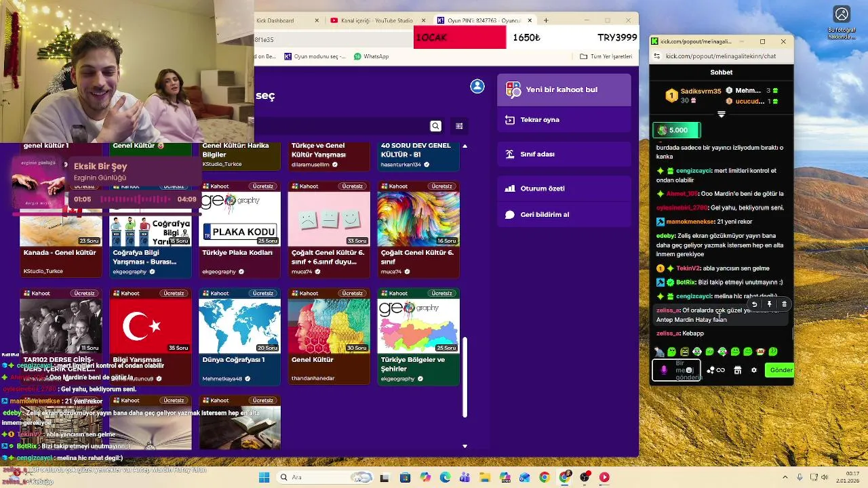
Task: Open the Windows Start menu
Action: click(x=264, y=477)
